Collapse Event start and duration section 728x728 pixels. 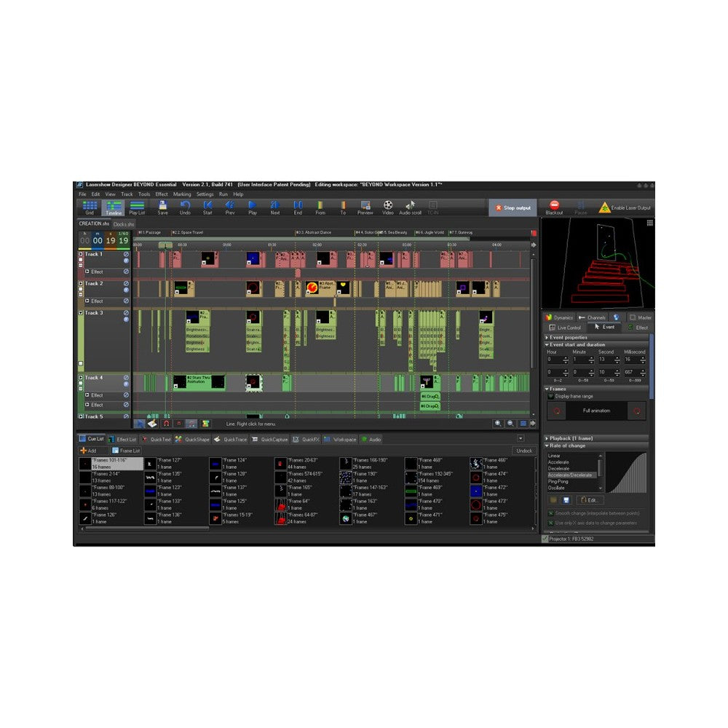[x=596, y=345]
